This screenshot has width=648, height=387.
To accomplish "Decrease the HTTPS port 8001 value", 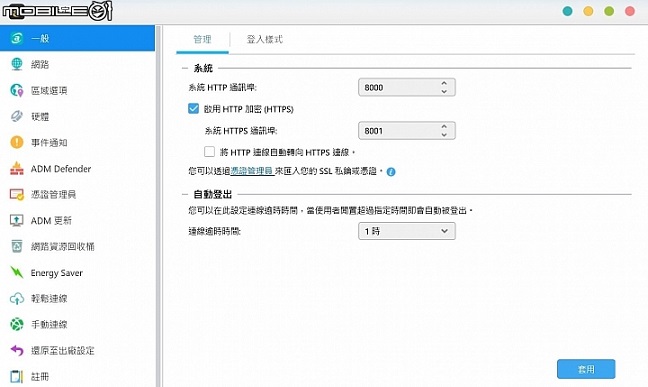I will 444,135.
